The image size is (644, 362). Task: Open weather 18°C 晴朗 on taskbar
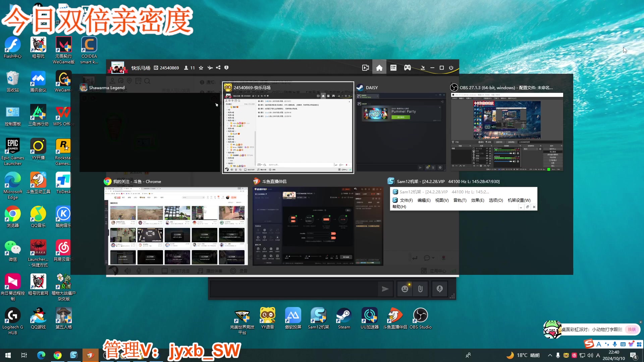(523, 355)
